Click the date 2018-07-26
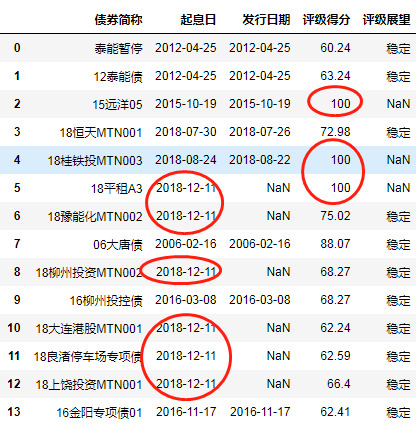 pos(260,132)
